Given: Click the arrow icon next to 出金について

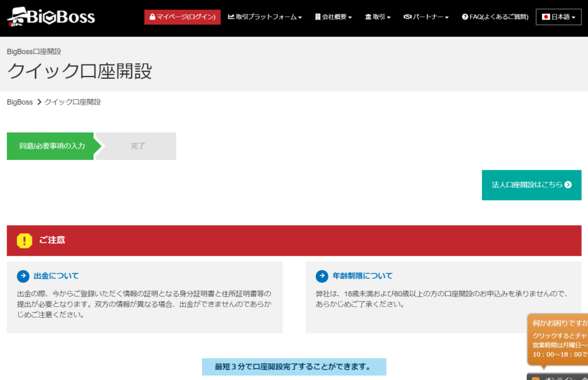Looking at the screenshot, I should (x=23, y=276).
